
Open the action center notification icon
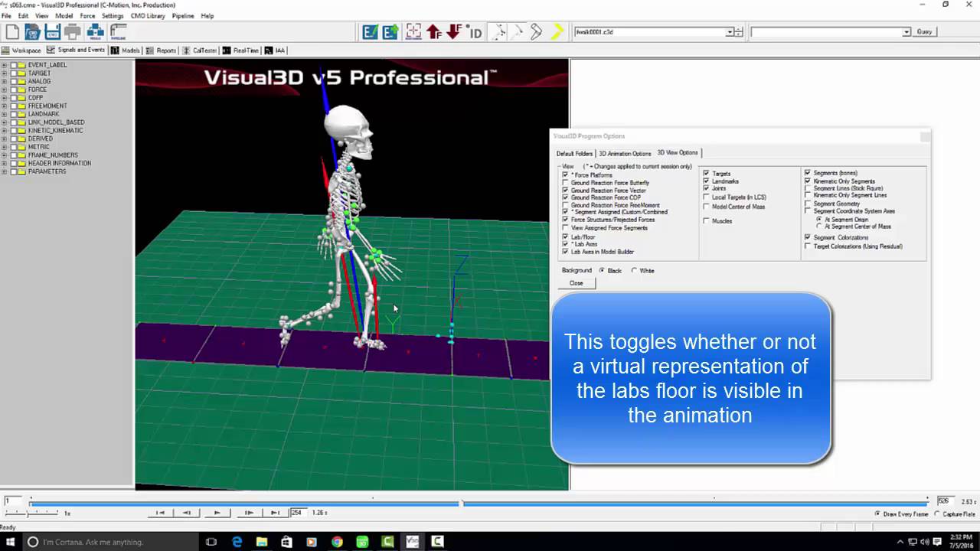(937, 542)
